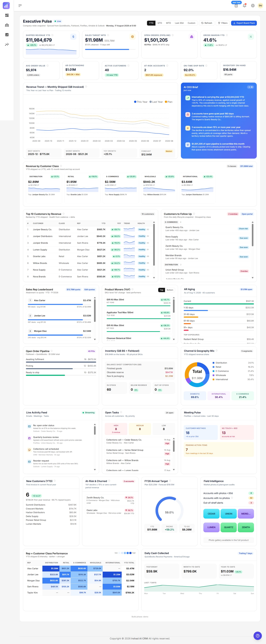The height and width of the screenshot is (644, 266).
Task: Click info icon beside Avg Order Value
Action: click(48, 66)
